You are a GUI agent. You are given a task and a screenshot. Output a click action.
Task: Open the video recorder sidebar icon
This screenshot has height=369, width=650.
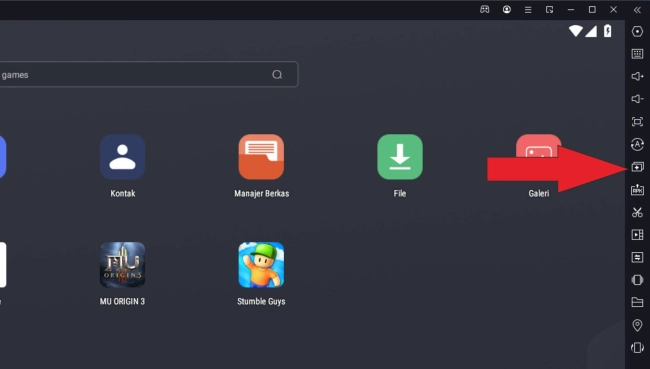click(x=637, y=235)
